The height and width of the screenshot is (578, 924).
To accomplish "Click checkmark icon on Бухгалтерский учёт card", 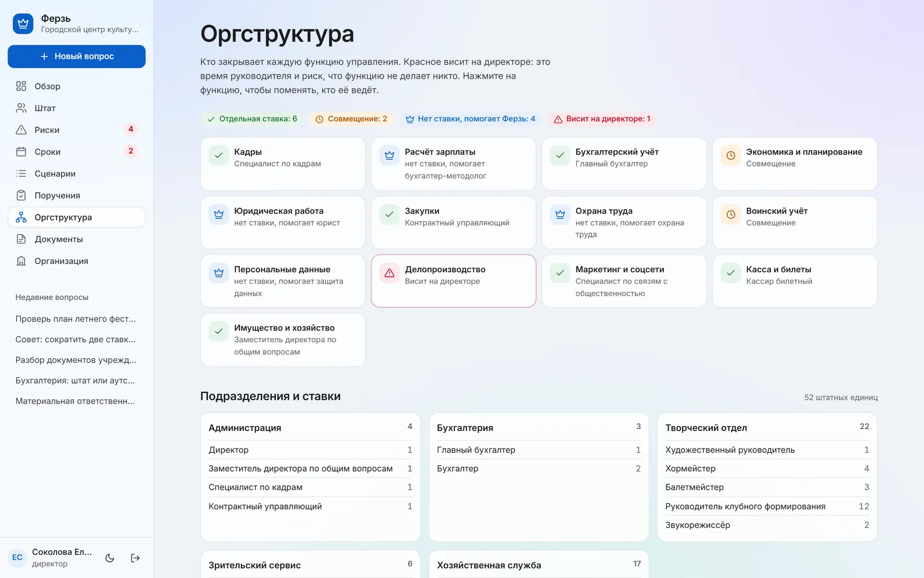I will pos(560,155).
